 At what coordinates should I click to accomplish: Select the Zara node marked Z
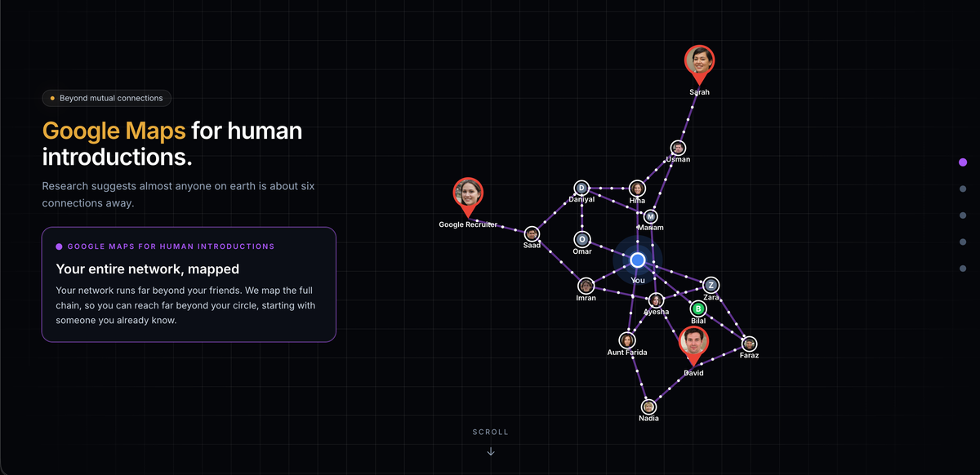tap(711, 285)
